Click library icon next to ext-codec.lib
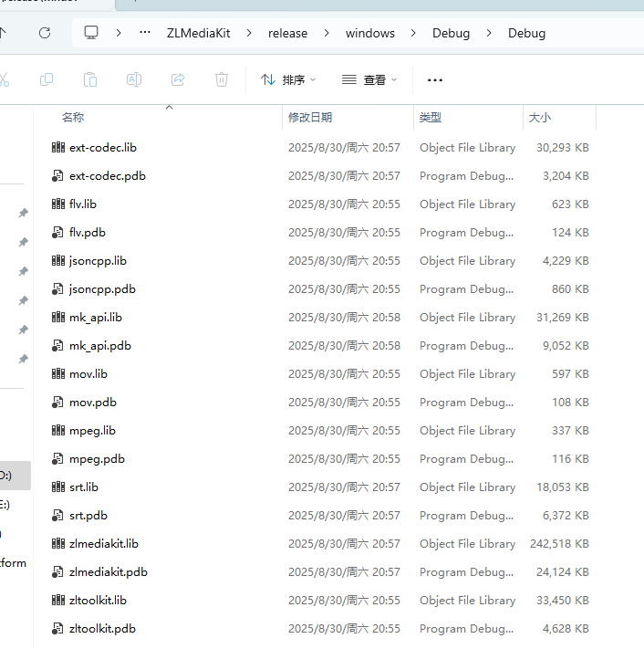644x649 pixels. point(57,147)
